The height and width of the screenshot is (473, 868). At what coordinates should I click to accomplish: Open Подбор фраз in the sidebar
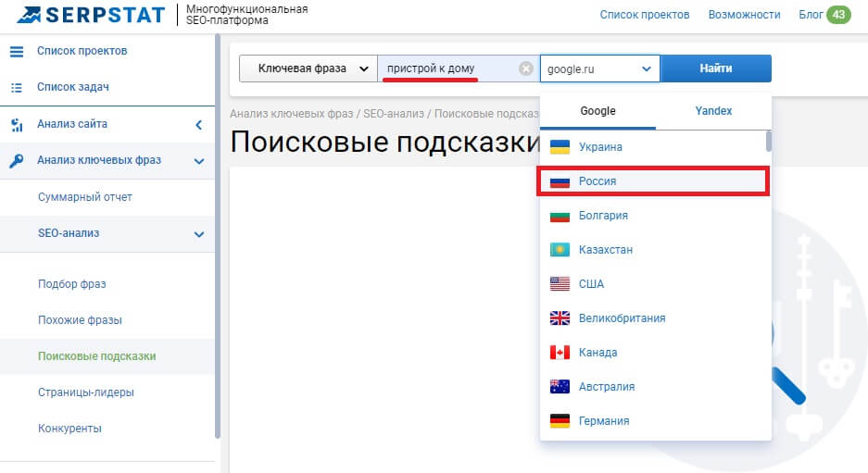point(72,284)
